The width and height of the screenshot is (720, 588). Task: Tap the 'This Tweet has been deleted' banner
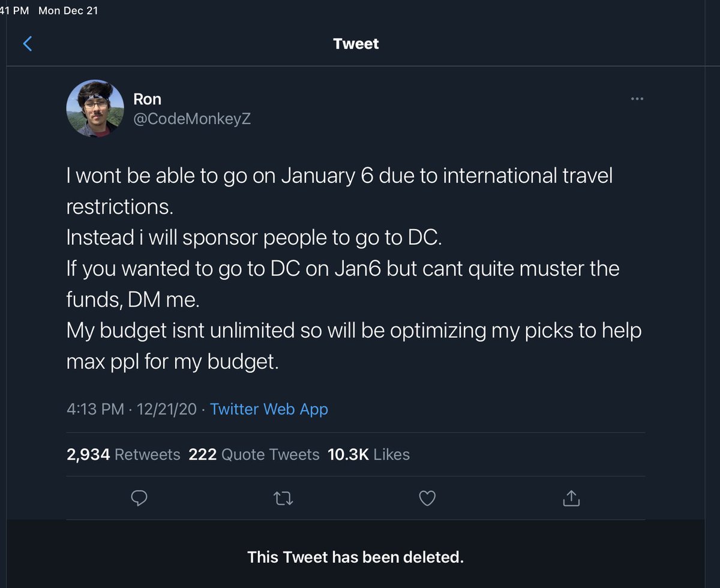(x=355, y=557)
